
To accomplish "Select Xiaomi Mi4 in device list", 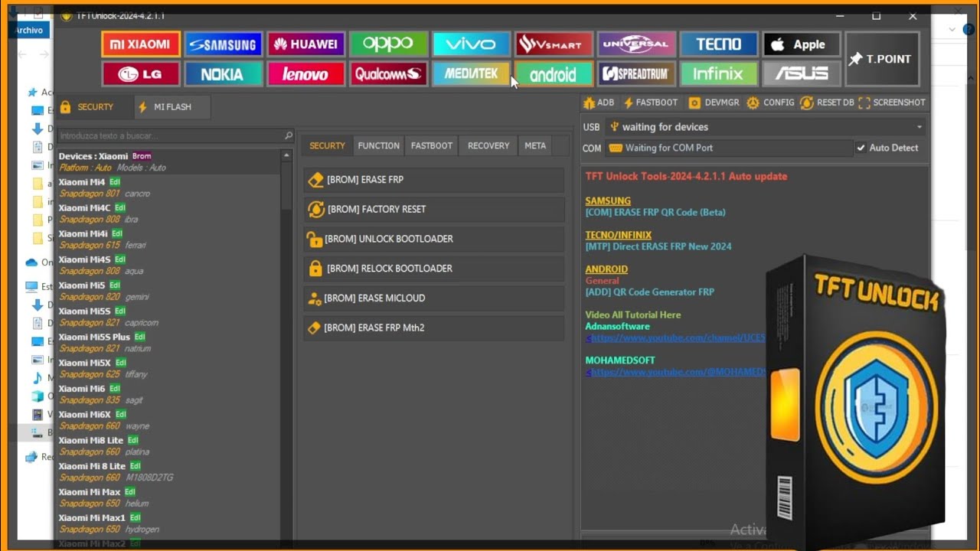I will 168,187.
